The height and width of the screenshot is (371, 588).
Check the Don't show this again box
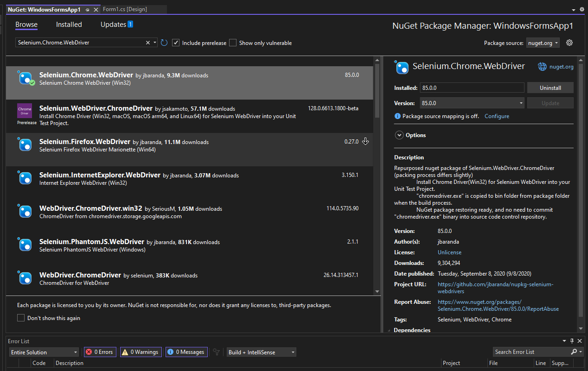21,318
